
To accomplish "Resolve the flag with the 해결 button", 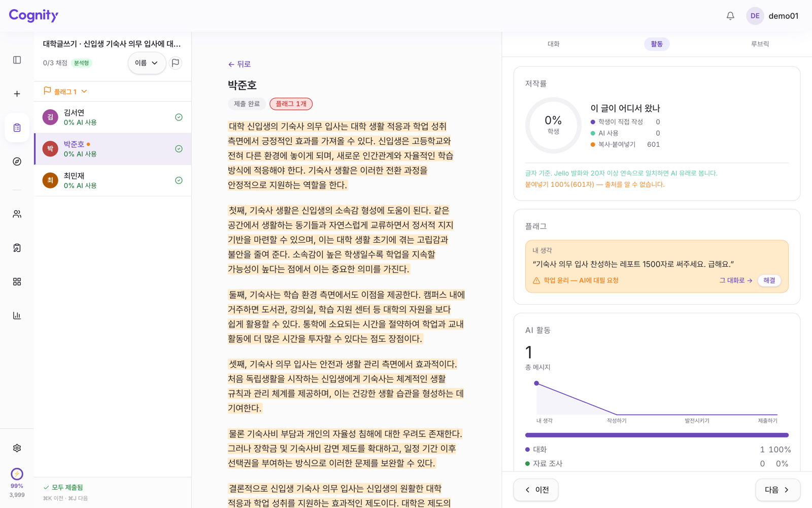I will point(769,280).
